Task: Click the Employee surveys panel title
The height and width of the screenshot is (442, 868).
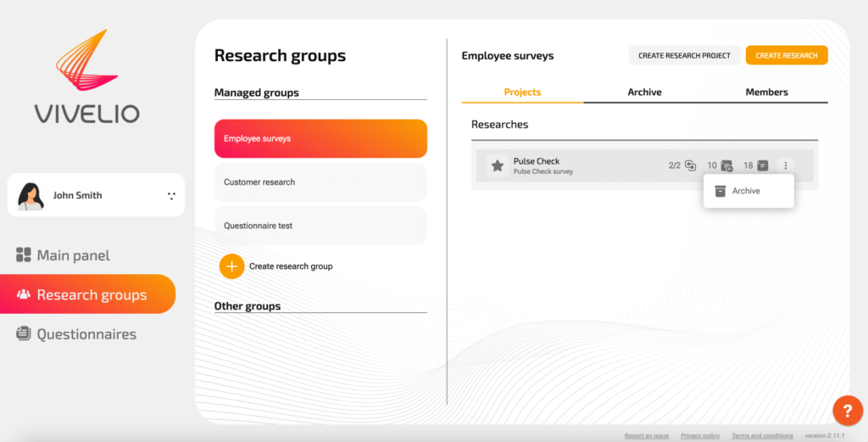Action: click(508, 55)
